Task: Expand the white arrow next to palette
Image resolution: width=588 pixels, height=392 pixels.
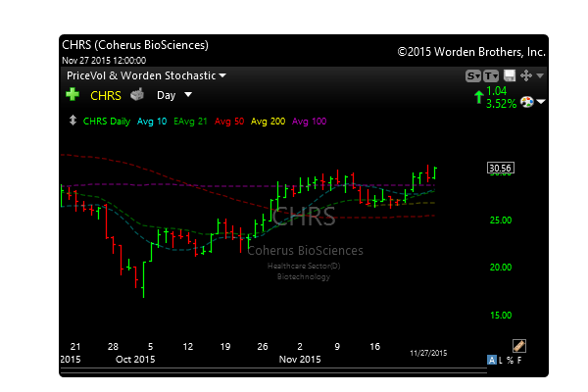Action: 541,102
